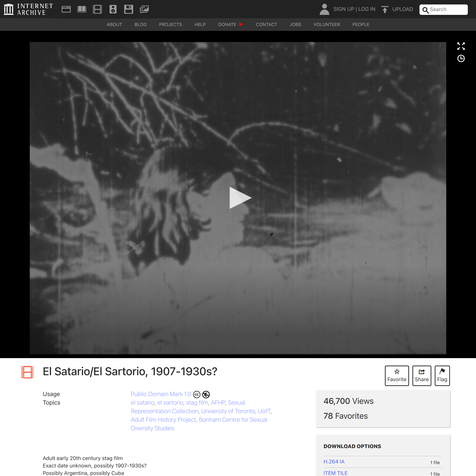Open the Texts book icon
The image size is (476, 476).
click(x=82, y=9)
